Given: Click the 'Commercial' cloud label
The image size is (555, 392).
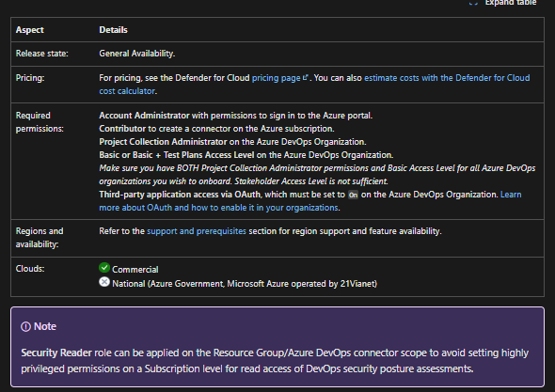Looking at the screenshot, I should (x=135, y=270).
